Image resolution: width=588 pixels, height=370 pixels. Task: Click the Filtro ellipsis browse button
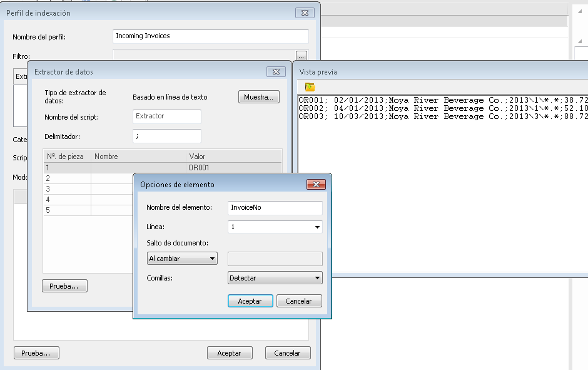302,56
